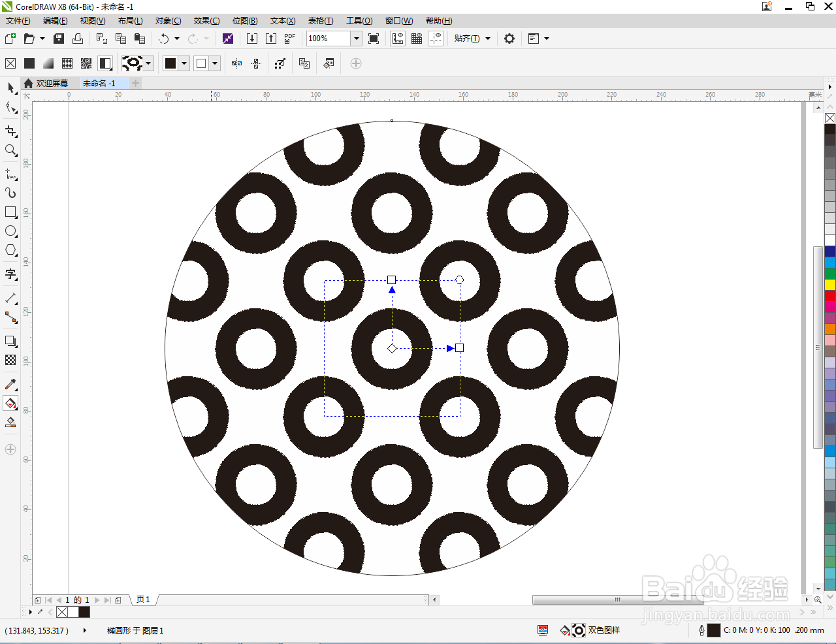The width and height of the screenshot is (836, 644).
Task: Pick the Transparency checkerboard tool
Action: (x=10, y=360)
